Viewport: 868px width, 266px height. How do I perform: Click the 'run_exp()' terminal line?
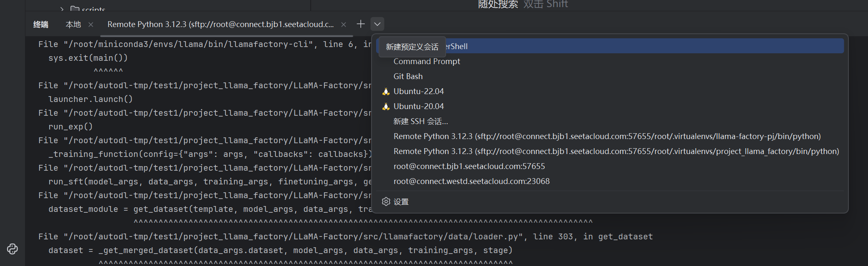(70, 127)
